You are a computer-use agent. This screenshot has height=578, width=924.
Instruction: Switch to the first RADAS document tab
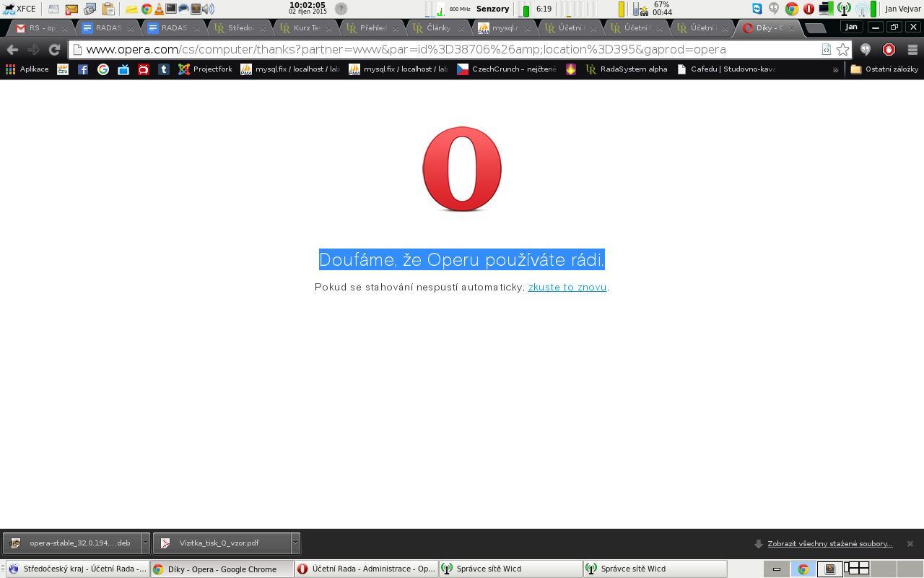pos(108,28)
